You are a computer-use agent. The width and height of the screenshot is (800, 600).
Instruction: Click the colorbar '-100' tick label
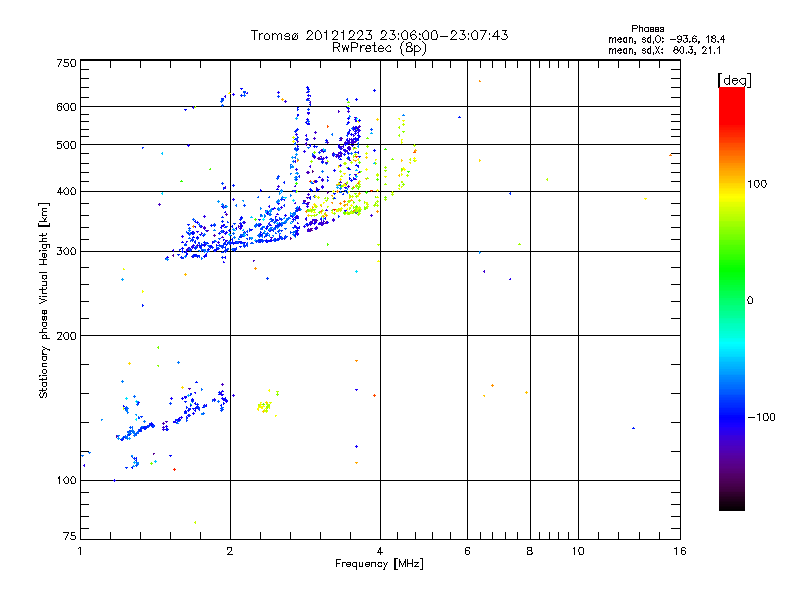click(x=762, y=417)
